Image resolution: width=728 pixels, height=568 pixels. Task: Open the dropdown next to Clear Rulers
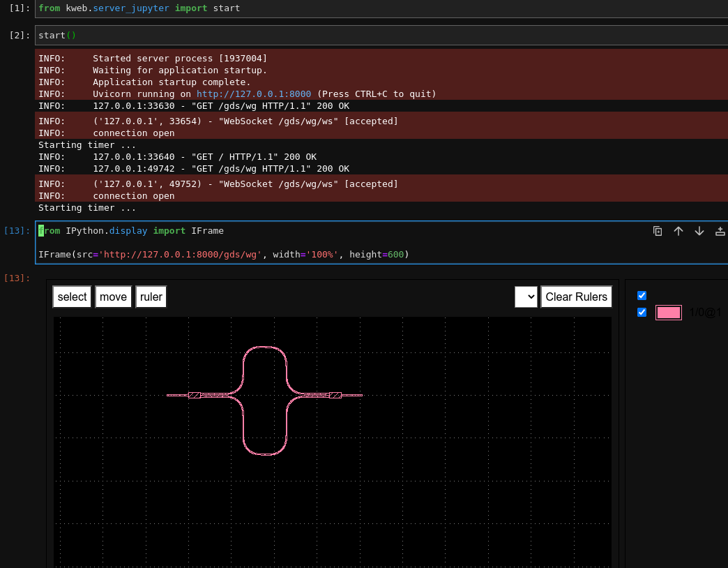[526, 297]
